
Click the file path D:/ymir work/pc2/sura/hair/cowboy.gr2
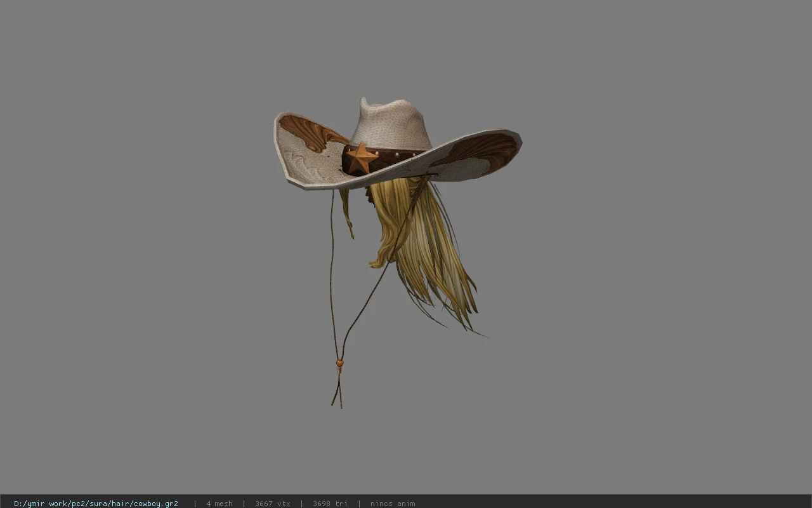[96, 504]
